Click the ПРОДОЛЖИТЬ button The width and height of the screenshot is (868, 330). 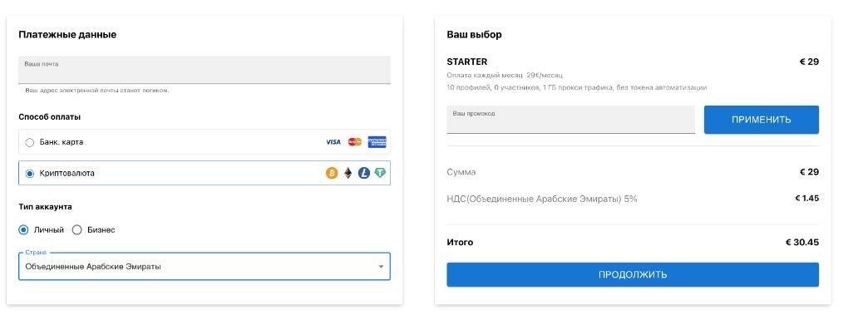(633, 274)
